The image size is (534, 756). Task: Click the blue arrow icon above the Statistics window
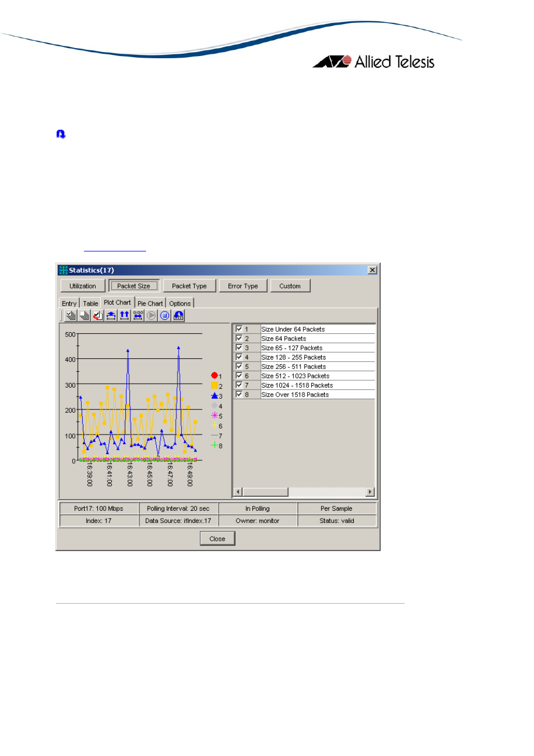[x=61, y=134]
